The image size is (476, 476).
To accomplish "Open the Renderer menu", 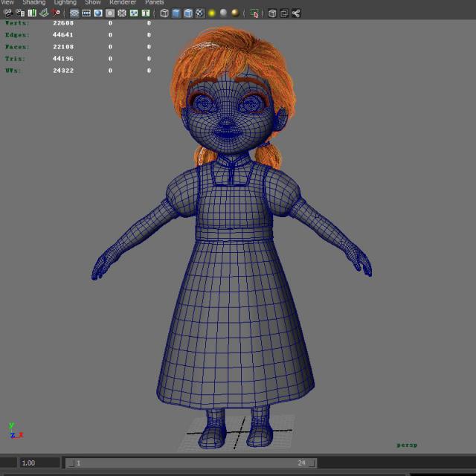I will [x=123, y=2].
